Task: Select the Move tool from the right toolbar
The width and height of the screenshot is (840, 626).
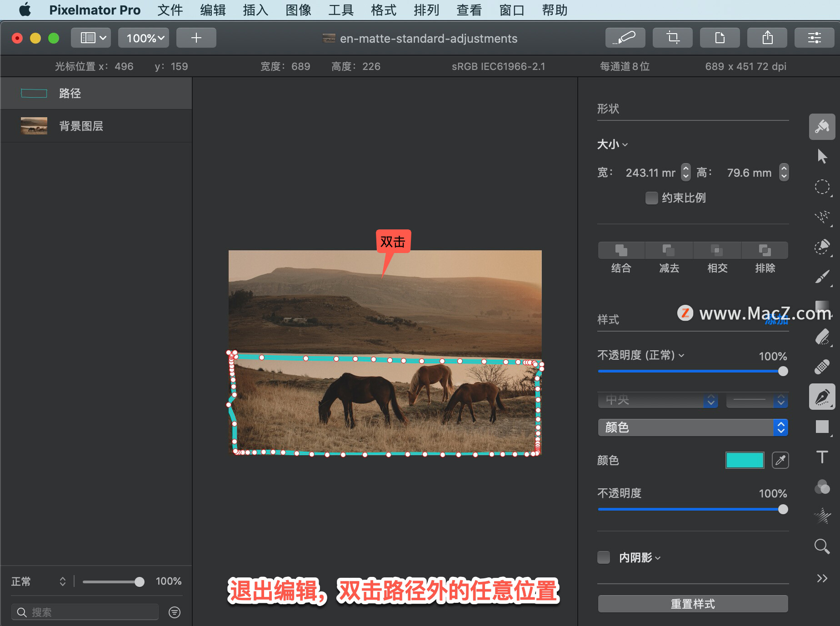Action: click(822, 156)
